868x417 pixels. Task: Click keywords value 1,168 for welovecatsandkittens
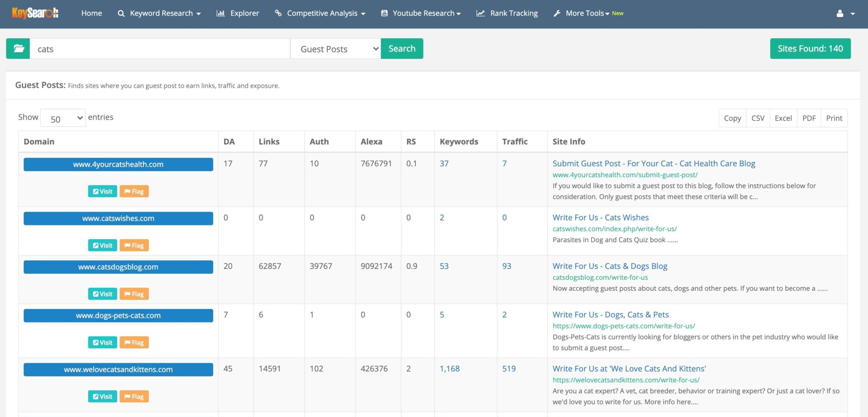click(x=450, y=369)
